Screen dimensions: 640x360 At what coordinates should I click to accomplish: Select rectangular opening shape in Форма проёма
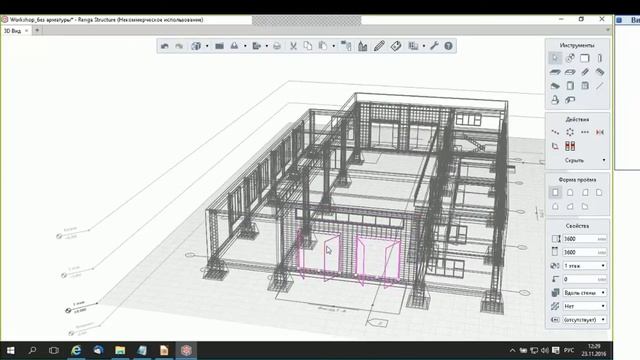(556, 193)
